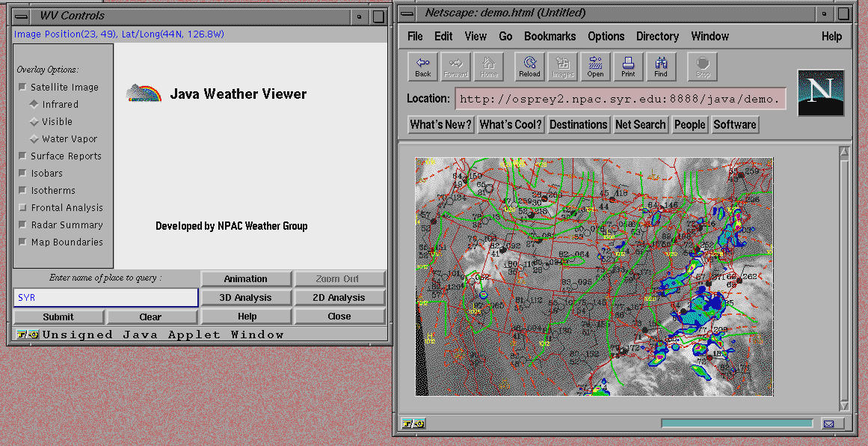Open 2D Analysis
Screen dimensions: 868x446
(339, 298)
